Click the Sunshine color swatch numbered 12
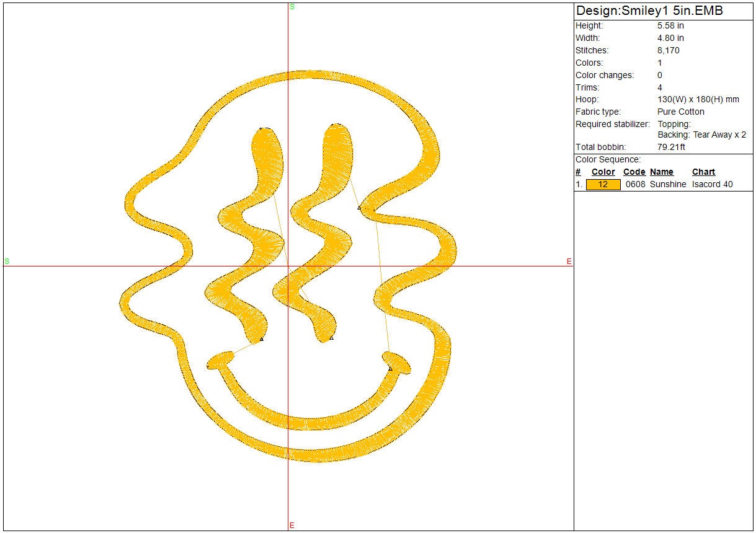 (603, 185)
